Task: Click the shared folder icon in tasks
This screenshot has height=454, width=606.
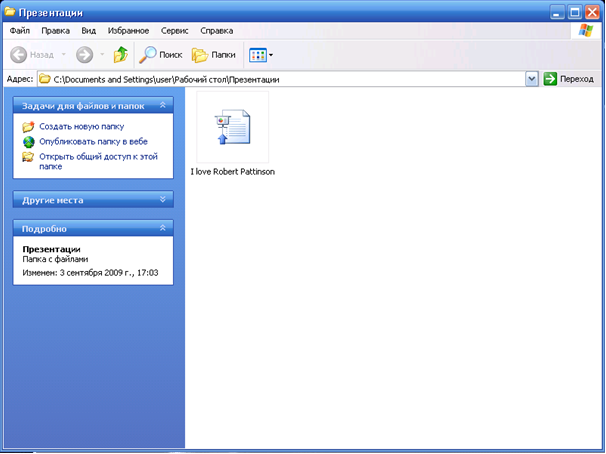Action: click(x=28, y=157)
